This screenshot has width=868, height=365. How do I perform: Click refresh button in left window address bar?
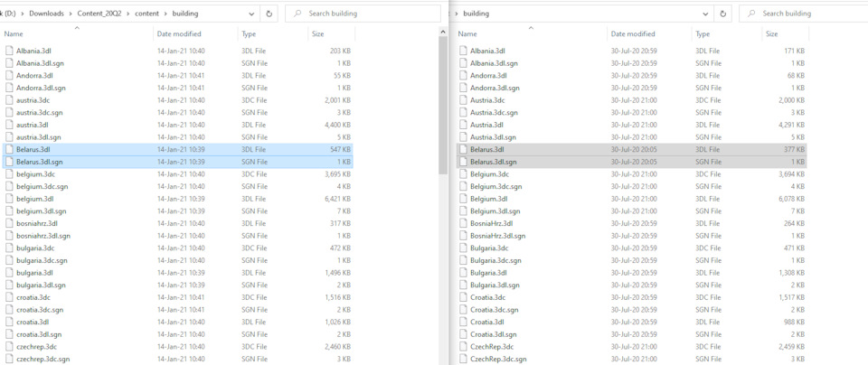click(x=269, y=14)
